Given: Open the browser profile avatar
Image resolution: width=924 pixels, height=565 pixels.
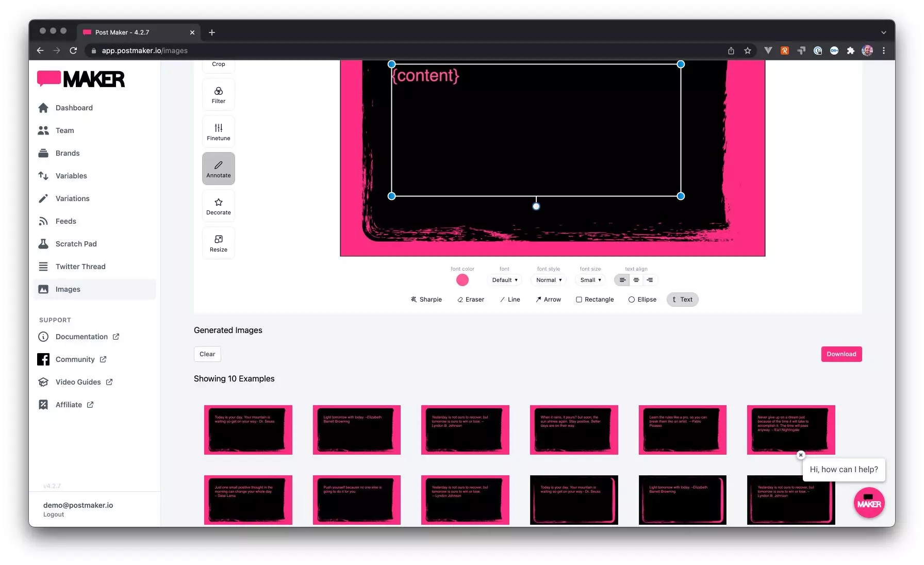Looking at the screenshot, I should [x=867, y=51].
